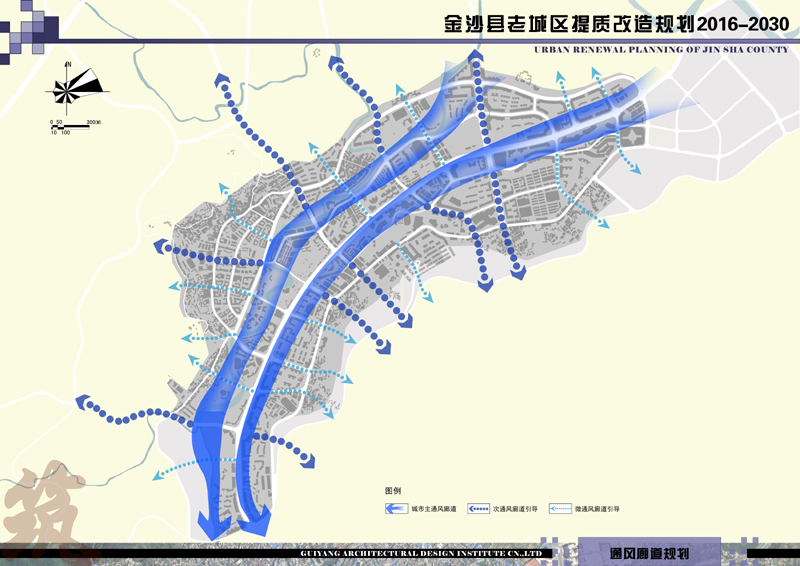Image resolution: width=800 pixels, height=566 pixels.
Task: Click the 城市主通风廊道 legend label
Action: click(435, 509)
